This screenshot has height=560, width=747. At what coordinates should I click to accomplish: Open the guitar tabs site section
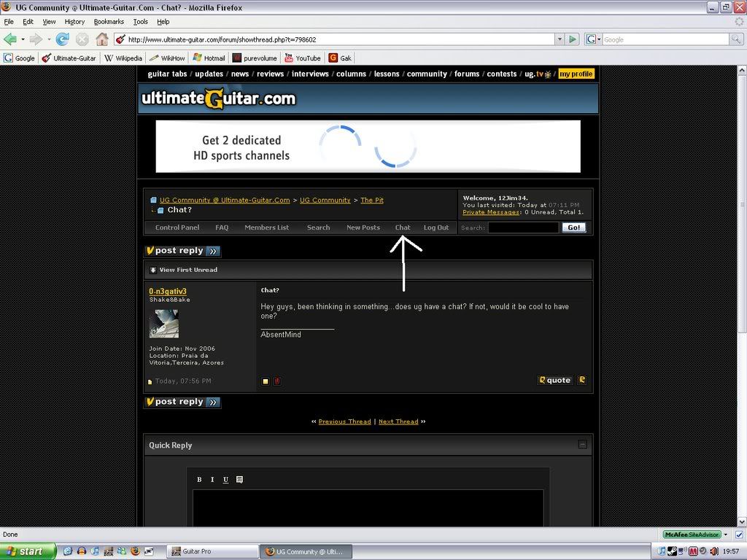tap(167, 74)
